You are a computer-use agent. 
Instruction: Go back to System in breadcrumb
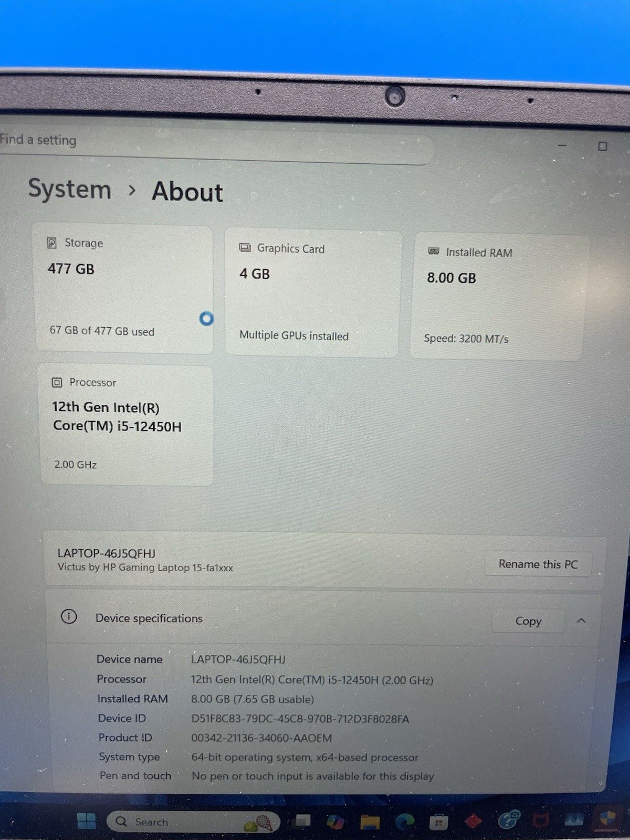(x=69, y=189)
